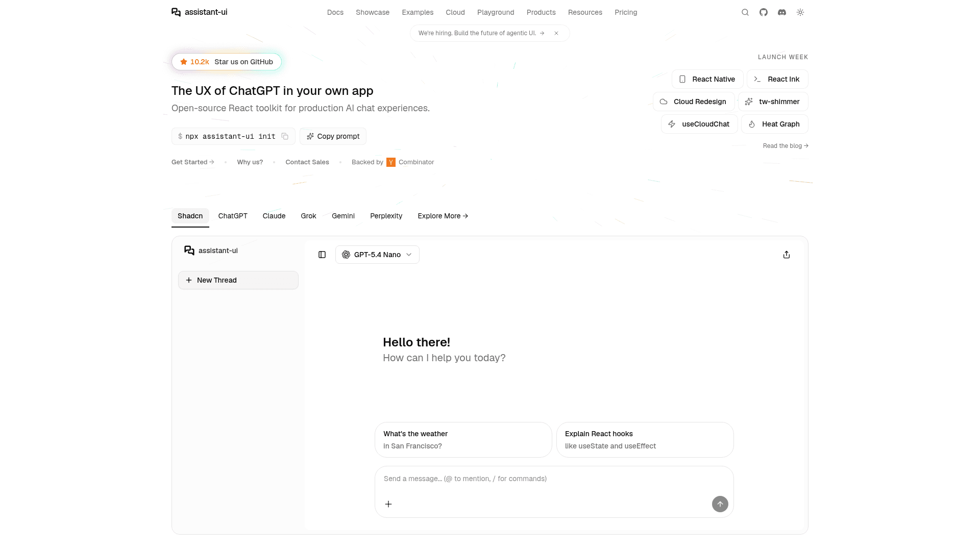980x551 pixels.
Task: Select the Shadcn tab
Action: [190, 216]
